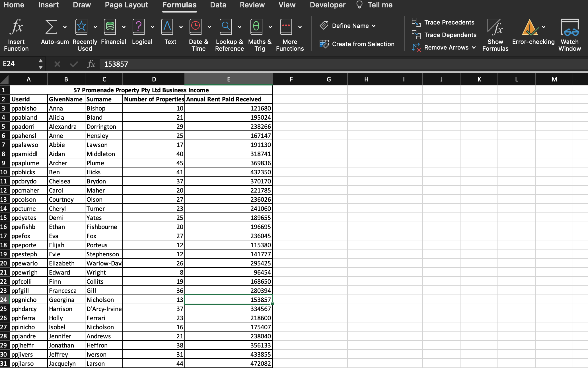Viewport: 588px width, 368px height.
Task: Open Logical functions question mark icon
Action: pos(139,27)
